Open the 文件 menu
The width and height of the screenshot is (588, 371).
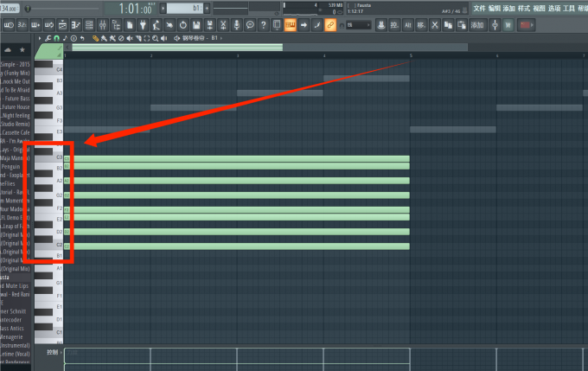(479, 9)
